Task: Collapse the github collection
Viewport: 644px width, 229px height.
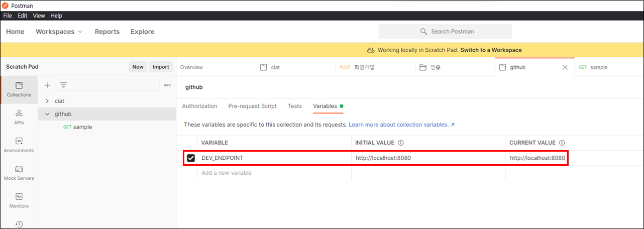Action: [x=47, y=114]
